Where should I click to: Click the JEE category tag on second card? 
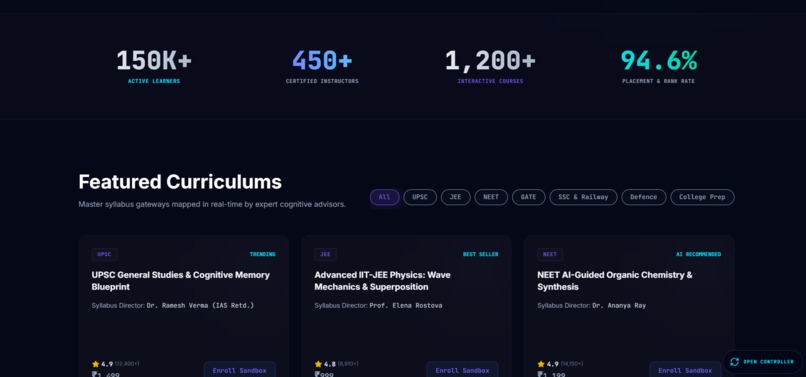pyautogui.click(x=325, y=255)
